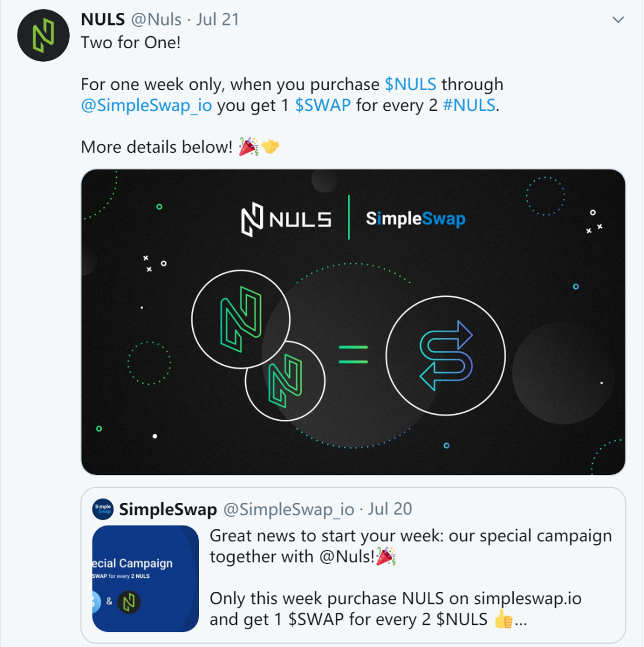Open the @SimpleSwap_io mention link
The width and height of the screenshot is (644, 647).
click(147, 105)
